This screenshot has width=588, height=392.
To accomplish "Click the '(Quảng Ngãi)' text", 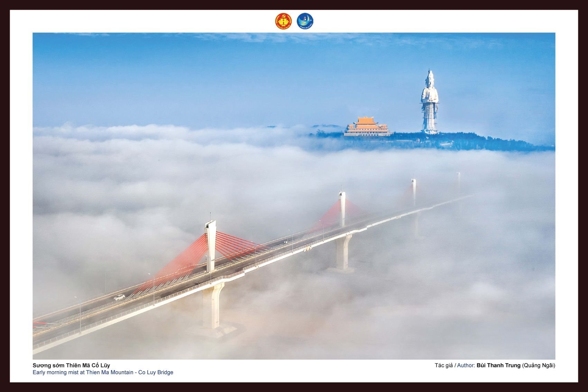I will [539, 365].
